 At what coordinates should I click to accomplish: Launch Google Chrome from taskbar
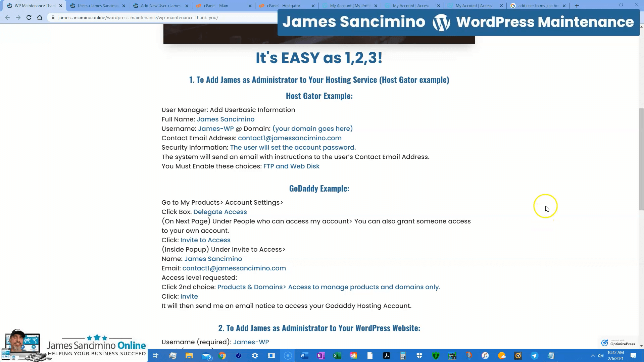click(222, 356)
